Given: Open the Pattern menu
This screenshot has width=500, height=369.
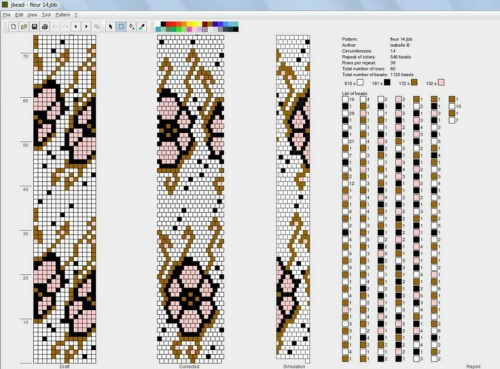Looking at the screenshot, I should point(63,15).
